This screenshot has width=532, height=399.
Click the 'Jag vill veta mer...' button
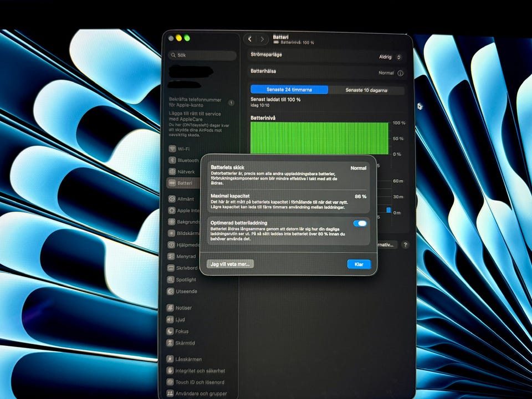pyautogui.click(x=230, y=264)
